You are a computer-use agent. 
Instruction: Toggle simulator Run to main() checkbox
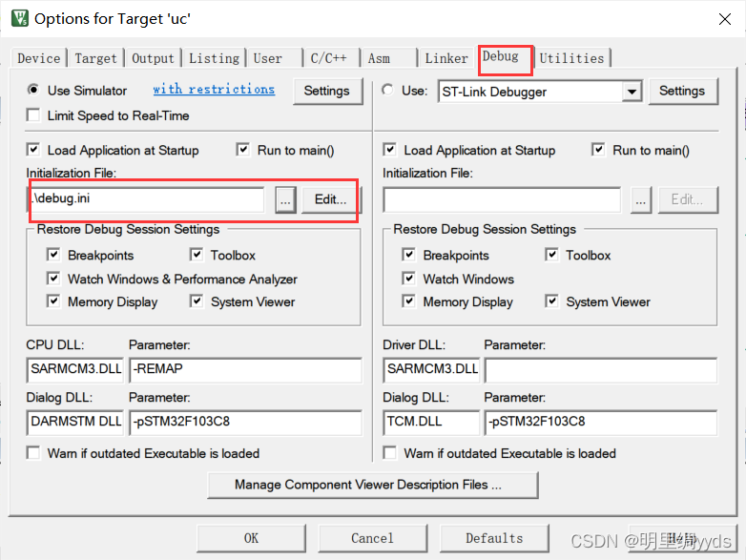point(242,150)
